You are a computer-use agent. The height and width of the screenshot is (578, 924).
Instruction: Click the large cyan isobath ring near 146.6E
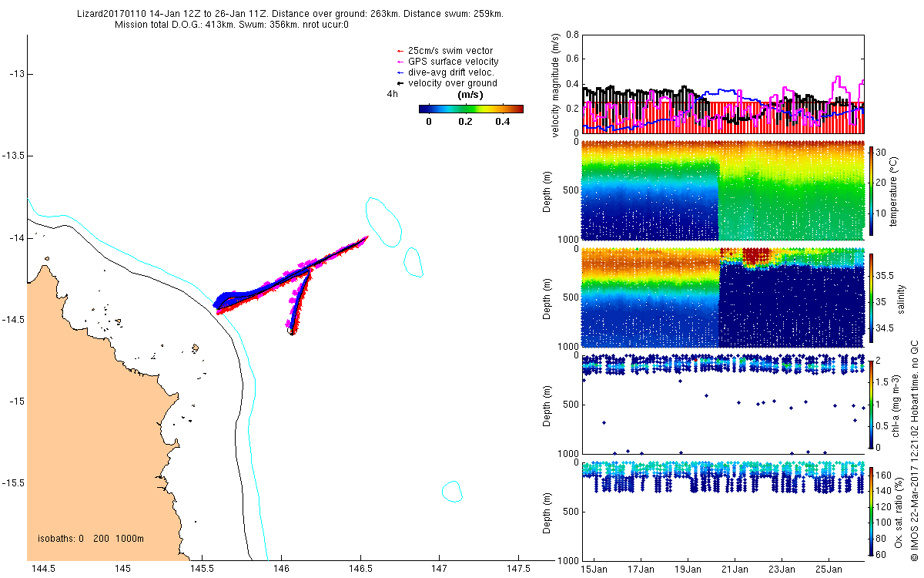click(383, 222)
